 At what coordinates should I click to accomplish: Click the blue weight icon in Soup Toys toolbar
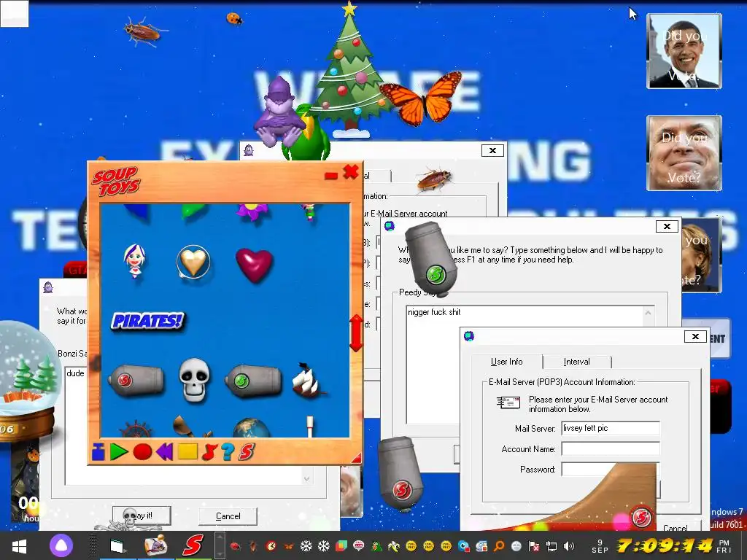click(x=98, y=452)
